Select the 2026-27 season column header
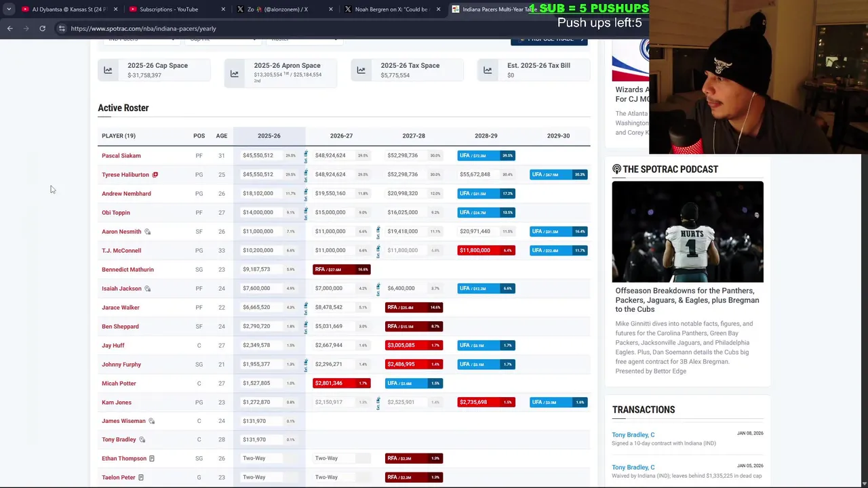 coord(341,136)
